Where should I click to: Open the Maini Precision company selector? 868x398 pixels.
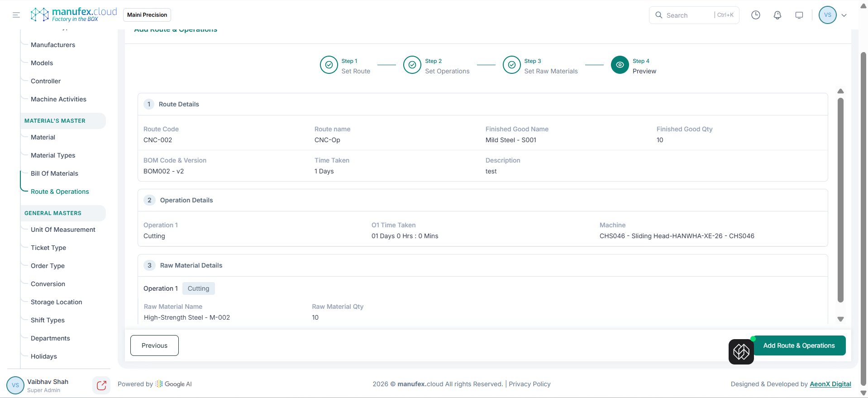point(147,15)
